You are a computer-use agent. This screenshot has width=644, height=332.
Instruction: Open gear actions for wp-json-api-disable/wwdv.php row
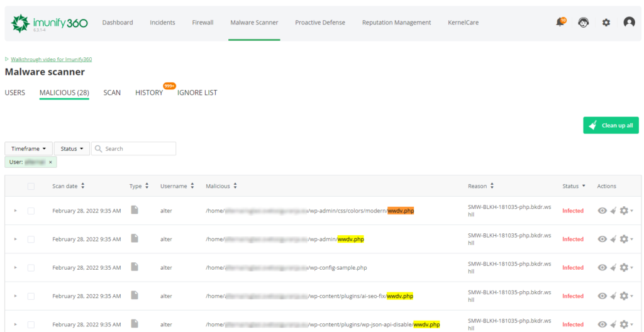[626, 324]
